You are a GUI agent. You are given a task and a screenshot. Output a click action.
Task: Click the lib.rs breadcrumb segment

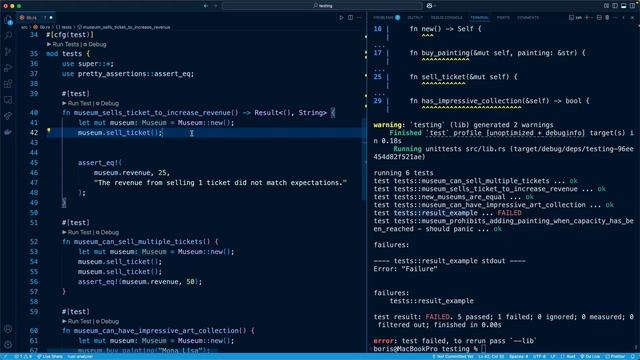[42, 27]
